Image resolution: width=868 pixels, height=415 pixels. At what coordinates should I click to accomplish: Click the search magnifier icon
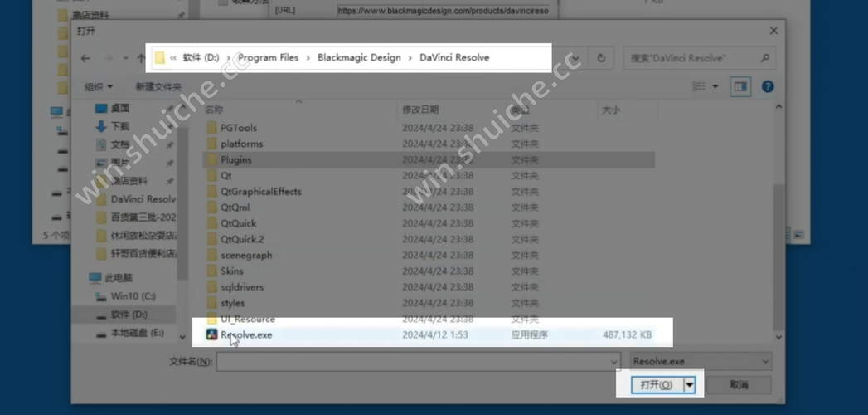click(x=765, y=57)
